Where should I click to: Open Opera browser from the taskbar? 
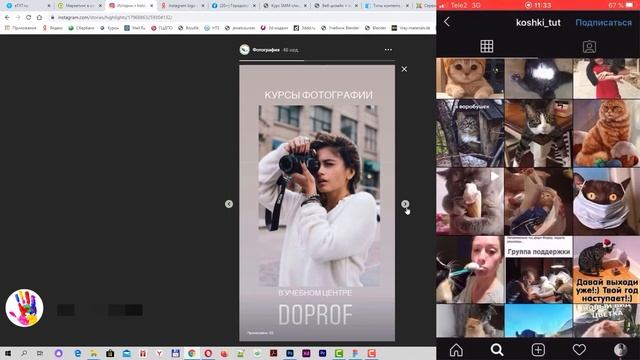point(208,353)
